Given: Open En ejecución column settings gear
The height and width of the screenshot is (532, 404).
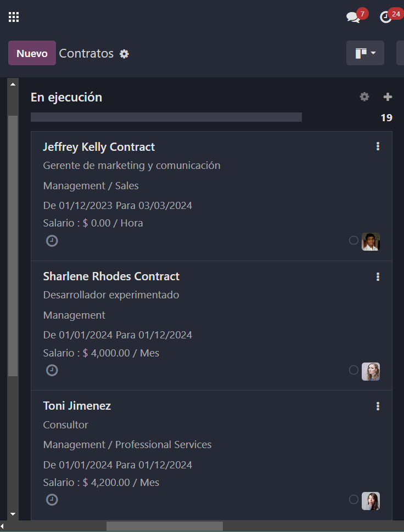Looking at the screenshot, I should [364, 97].
